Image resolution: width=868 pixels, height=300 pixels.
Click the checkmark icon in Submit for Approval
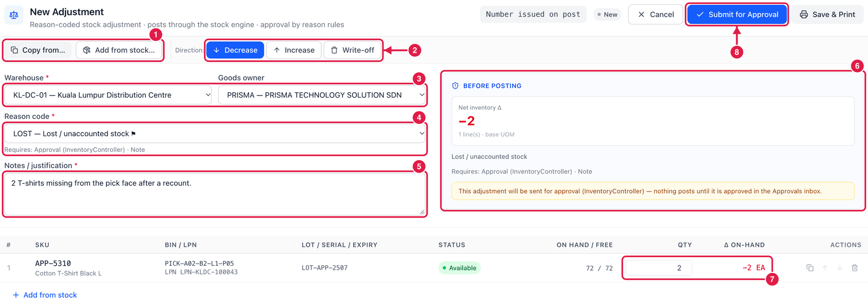(x=700, y=15)
